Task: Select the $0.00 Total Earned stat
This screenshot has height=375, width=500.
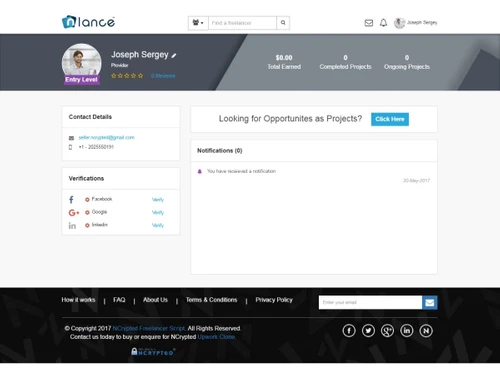Action: click(x=284, y=62)
